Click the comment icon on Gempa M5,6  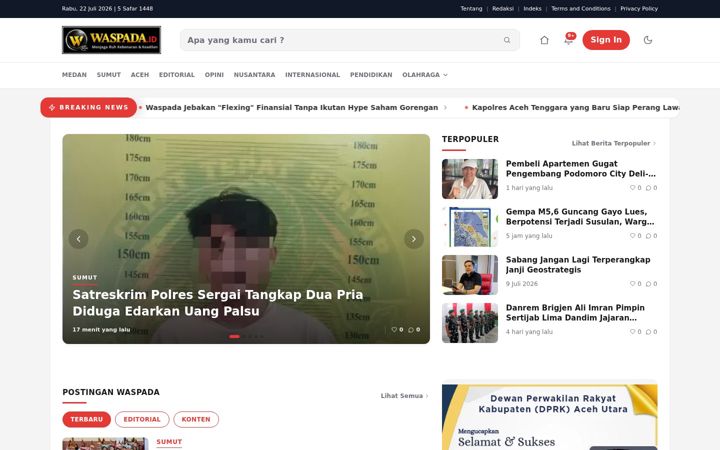(x=648, y=236)
